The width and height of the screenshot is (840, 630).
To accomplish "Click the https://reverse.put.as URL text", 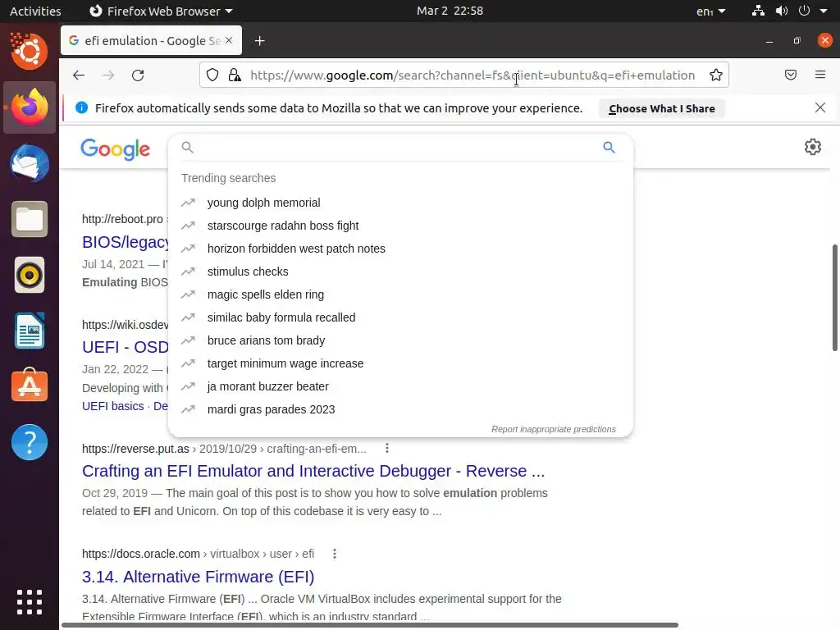I will pos(135,449).
